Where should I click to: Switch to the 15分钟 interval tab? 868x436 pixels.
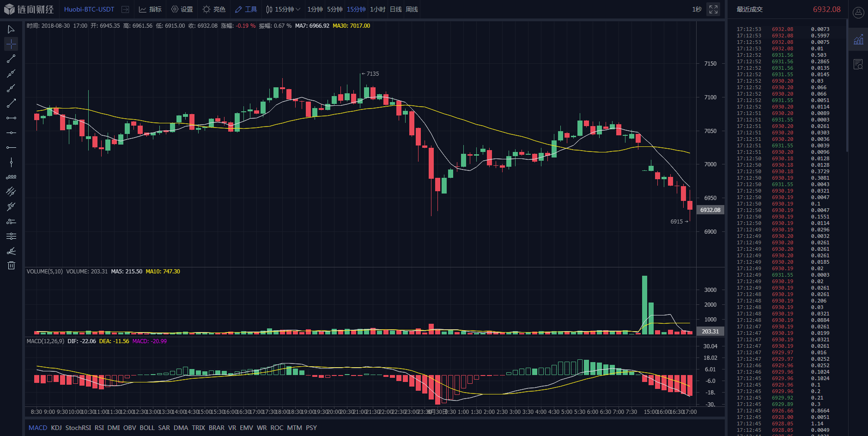356,9
